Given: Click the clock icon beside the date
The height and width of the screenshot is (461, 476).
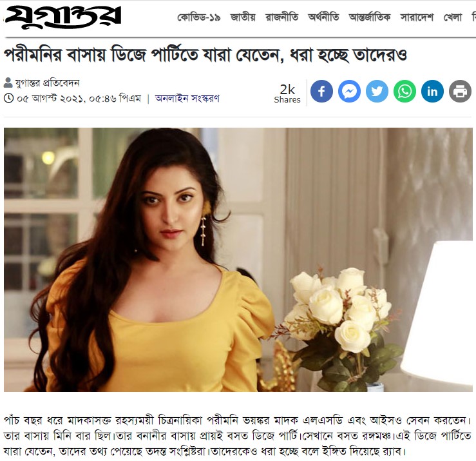Looking at the screenshot, I should (x=9, y=98).
